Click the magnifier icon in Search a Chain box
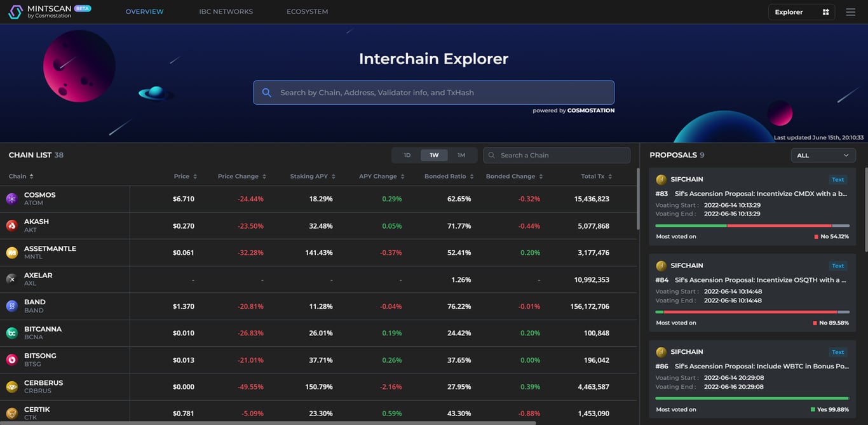 tap(492, 156)
